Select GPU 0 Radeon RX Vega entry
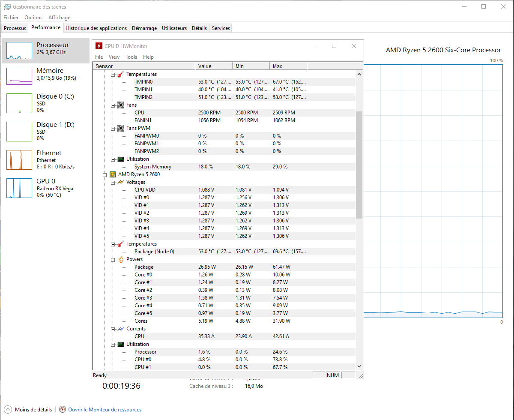This screenshot has width=514, height=420. (x=46, y=188)
